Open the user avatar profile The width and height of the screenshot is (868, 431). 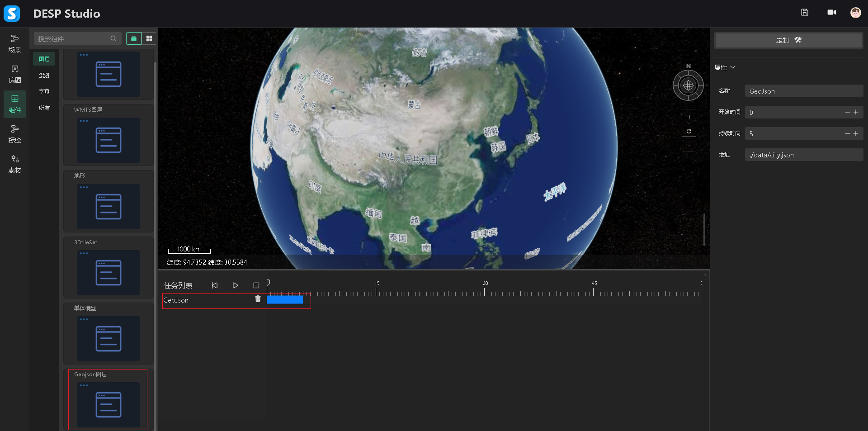[x=855, y=13]
